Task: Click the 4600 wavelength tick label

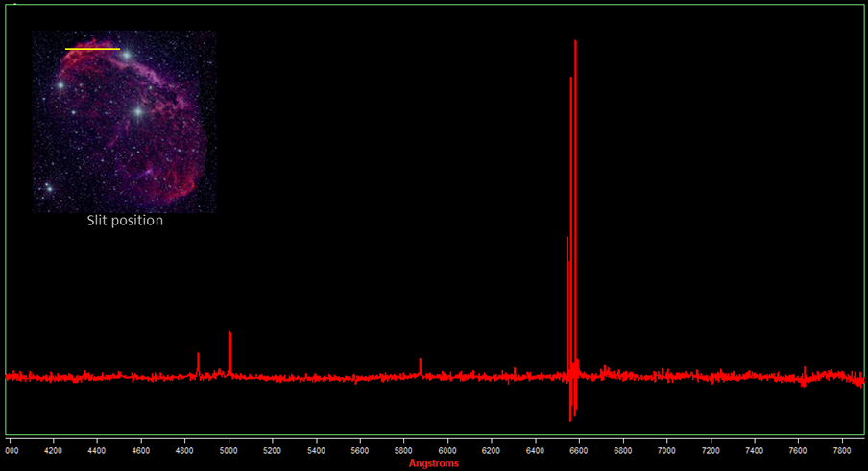Action: 141,450
